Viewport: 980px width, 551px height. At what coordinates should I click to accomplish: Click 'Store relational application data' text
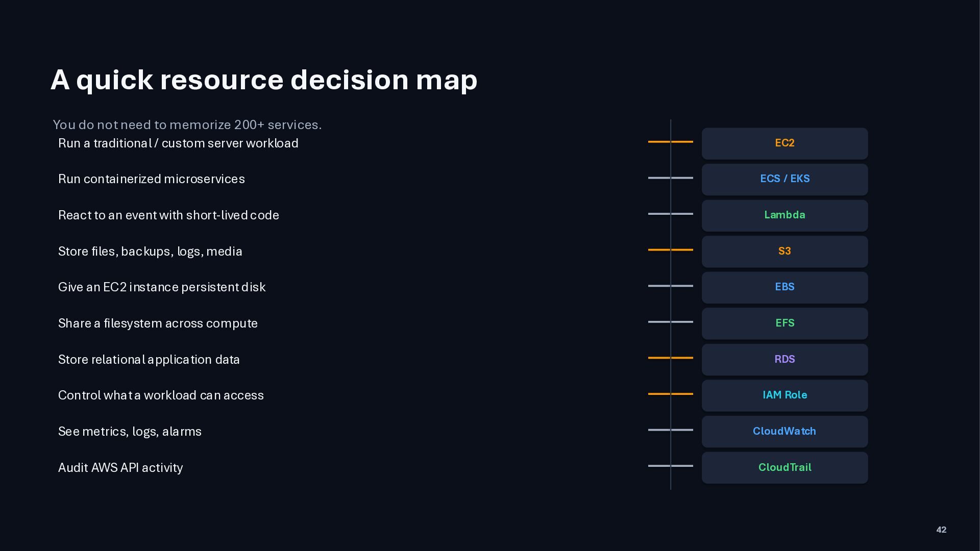pyautogui.click(x=149, y=360)
